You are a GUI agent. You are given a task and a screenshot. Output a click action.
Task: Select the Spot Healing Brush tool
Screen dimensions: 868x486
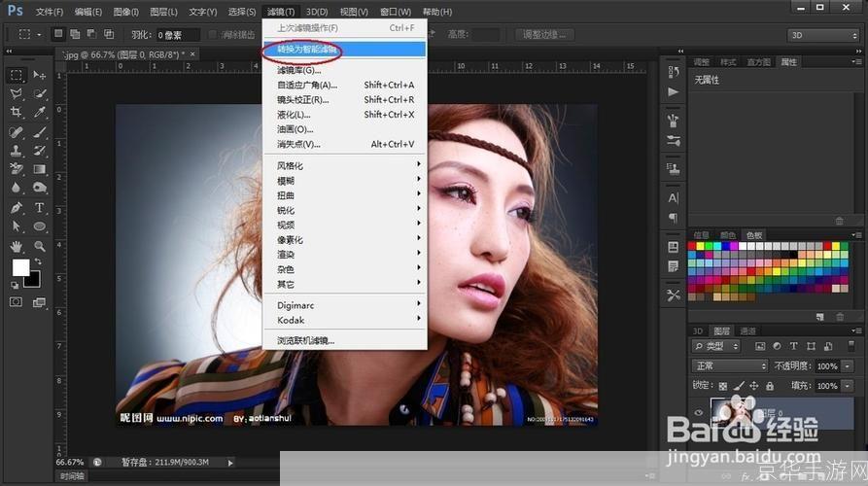click(x=17, y=132)
